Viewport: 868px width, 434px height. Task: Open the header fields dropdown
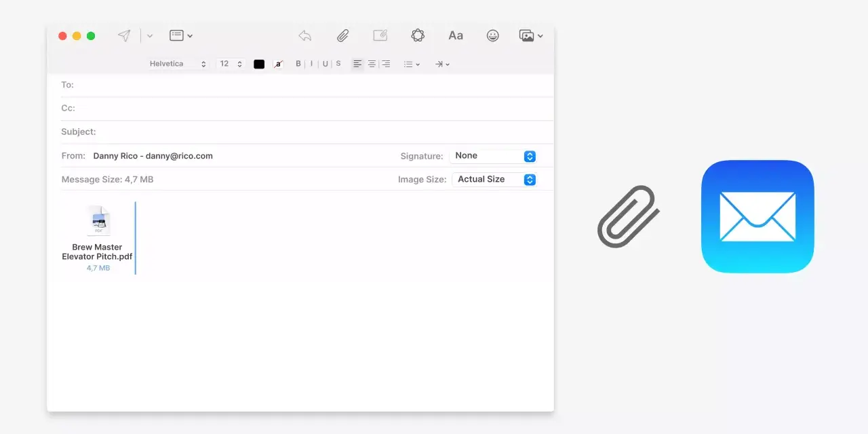pyautogui.click(x=181, y=36)
